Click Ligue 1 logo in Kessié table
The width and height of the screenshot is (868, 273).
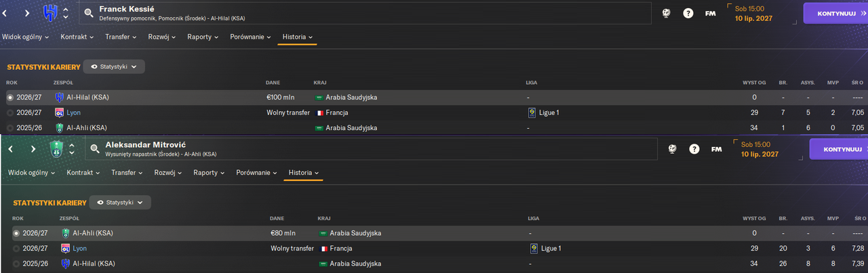[x=532, y=112]
